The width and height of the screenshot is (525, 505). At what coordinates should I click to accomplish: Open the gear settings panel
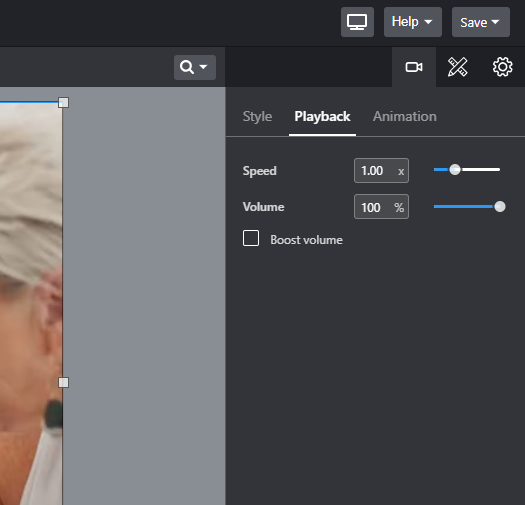tap(502, 67)
